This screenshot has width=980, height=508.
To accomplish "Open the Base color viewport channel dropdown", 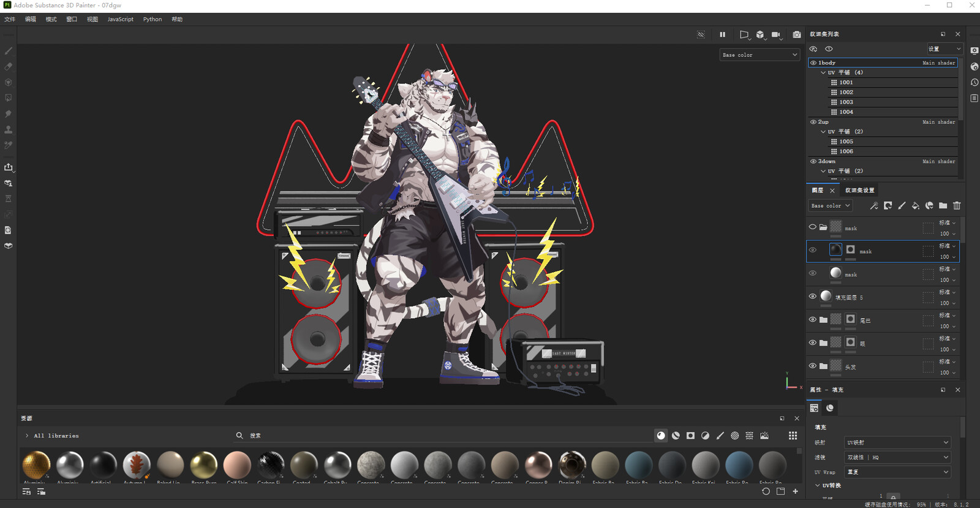I will click(x=759, y=55).
